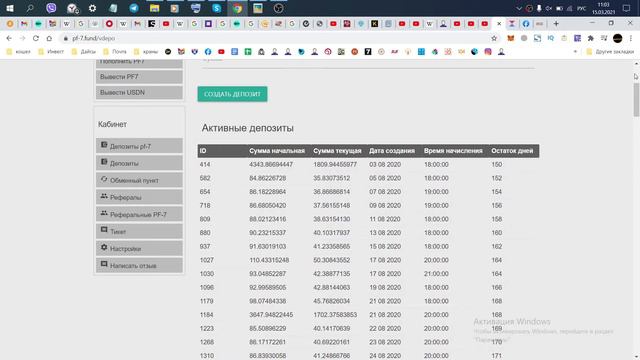Screen dimensions: 640x360
Task: Bookmark this page with the star icon
Action: 494,38
